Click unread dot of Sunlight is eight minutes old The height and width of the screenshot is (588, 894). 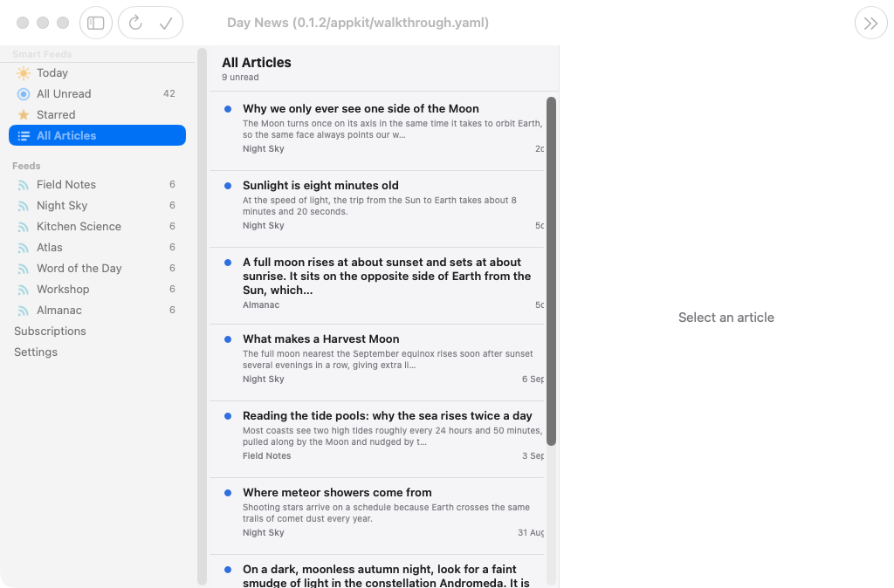point(228,186)
